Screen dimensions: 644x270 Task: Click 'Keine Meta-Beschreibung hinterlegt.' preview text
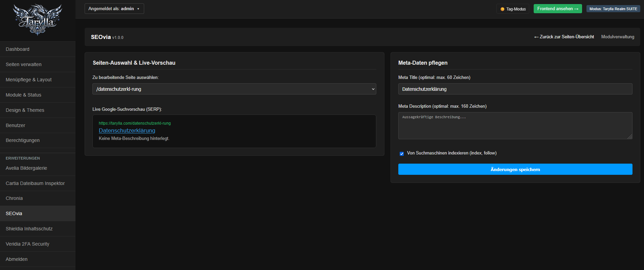(134, 139)
